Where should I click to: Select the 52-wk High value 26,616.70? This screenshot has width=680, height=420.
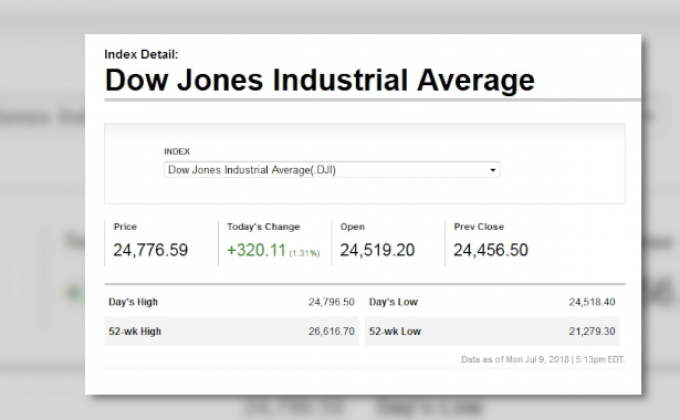[331, 331]
